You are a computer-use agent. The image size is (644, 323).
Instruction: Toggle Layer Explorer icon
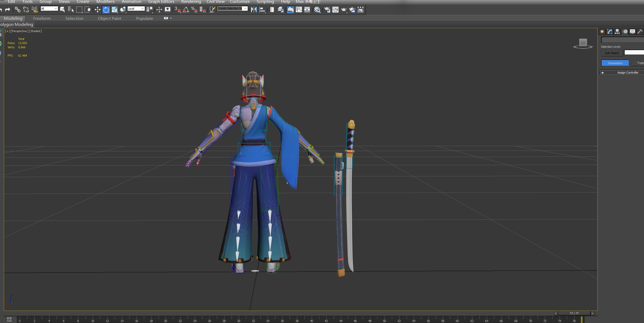(x=281, y=10)
